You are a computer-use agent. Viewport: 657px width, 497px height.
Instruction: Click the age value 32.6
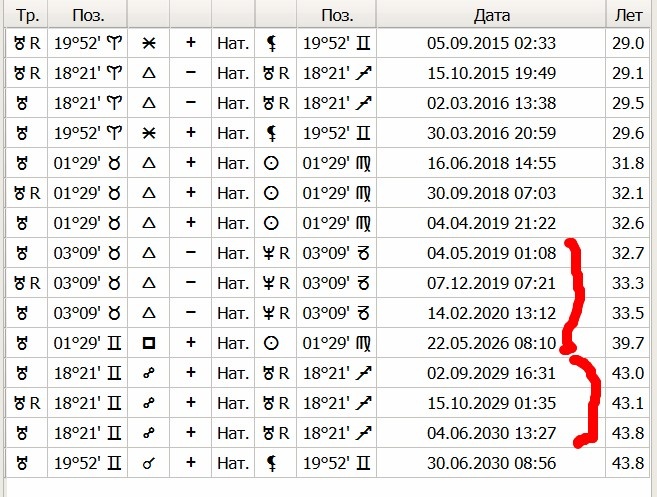tap(628, 223)
